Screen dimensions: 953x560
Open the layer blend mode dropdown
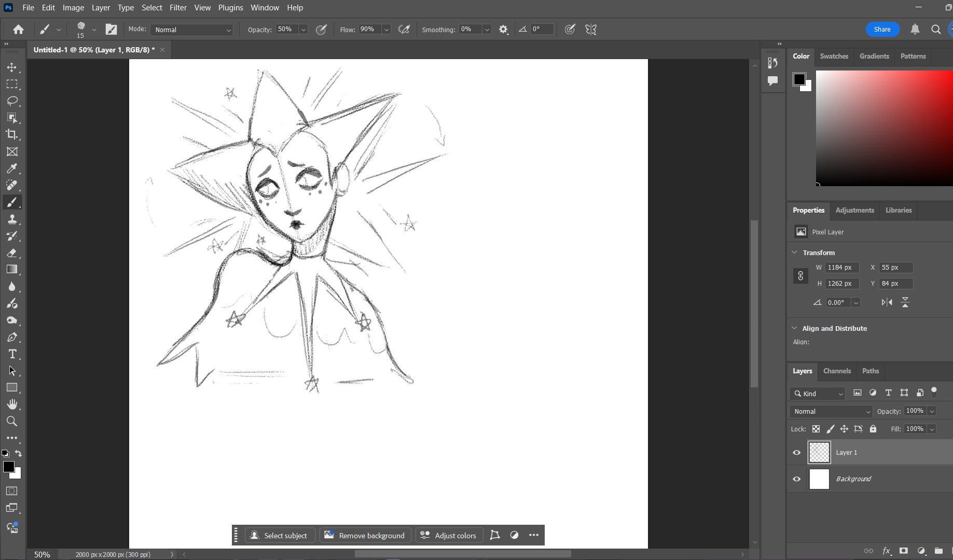click(830, 412)
